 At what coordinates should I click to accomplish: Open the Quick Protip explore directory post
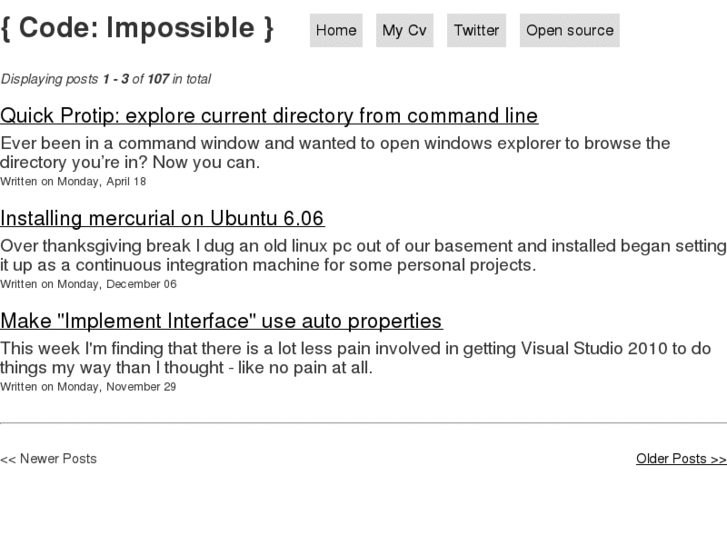pyautogui.click(x=269, y=116)
